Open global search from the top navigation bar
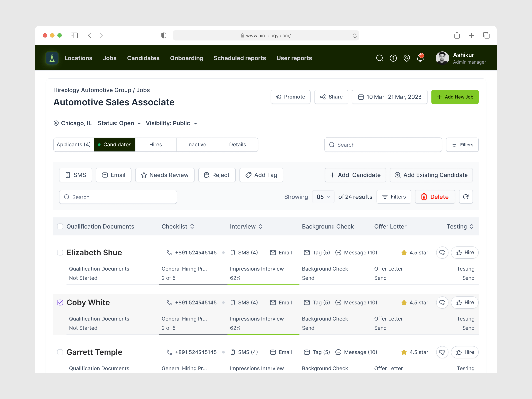532x399 pixels. click(x=380, y=58)
